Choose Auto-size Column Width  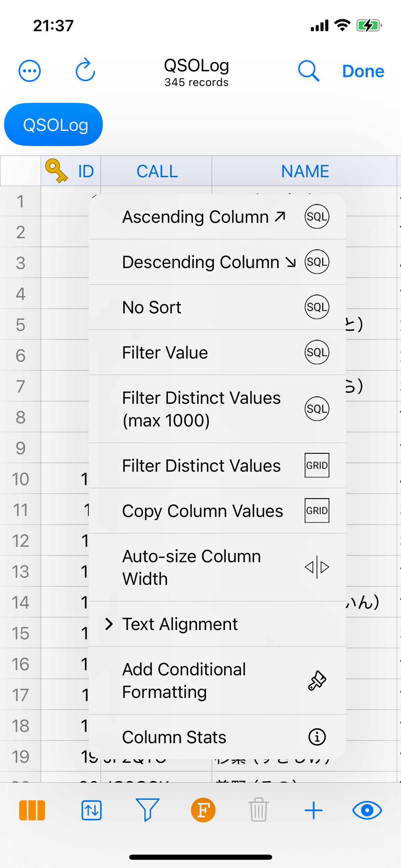(217, 567)
